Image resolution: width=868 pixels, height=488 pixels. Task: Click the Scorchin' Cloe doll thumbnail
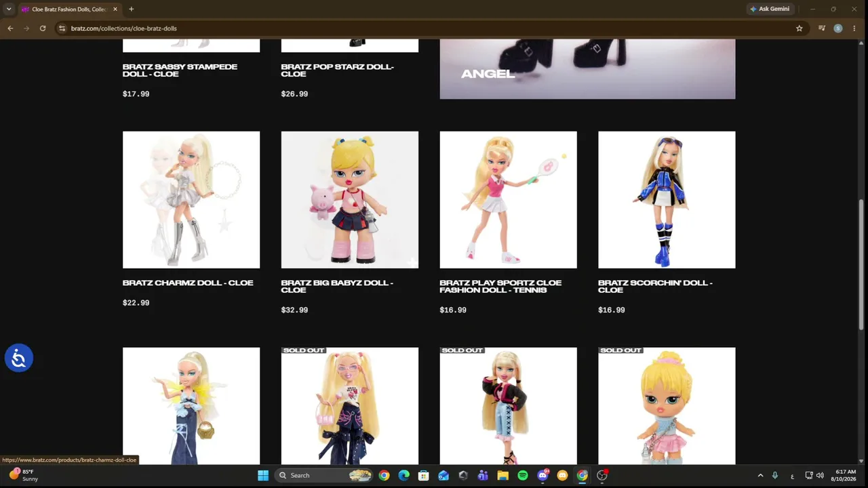click(x=667, y=200)
